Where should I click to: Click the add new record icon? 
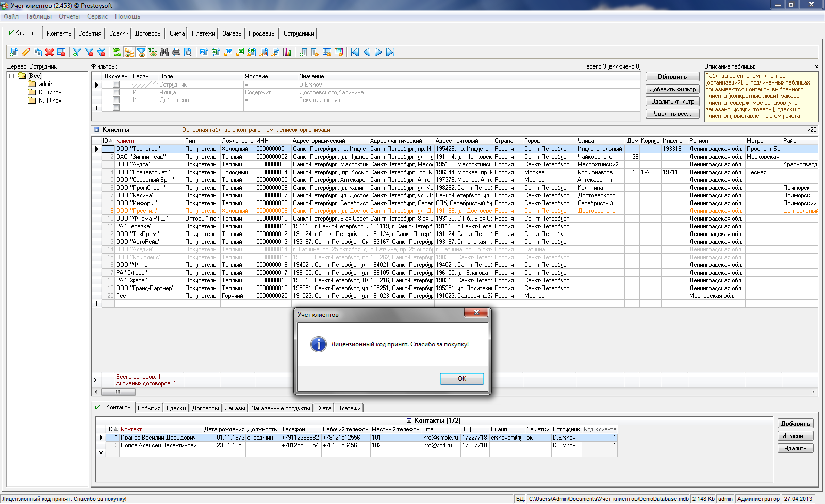[x=14, y=52]
